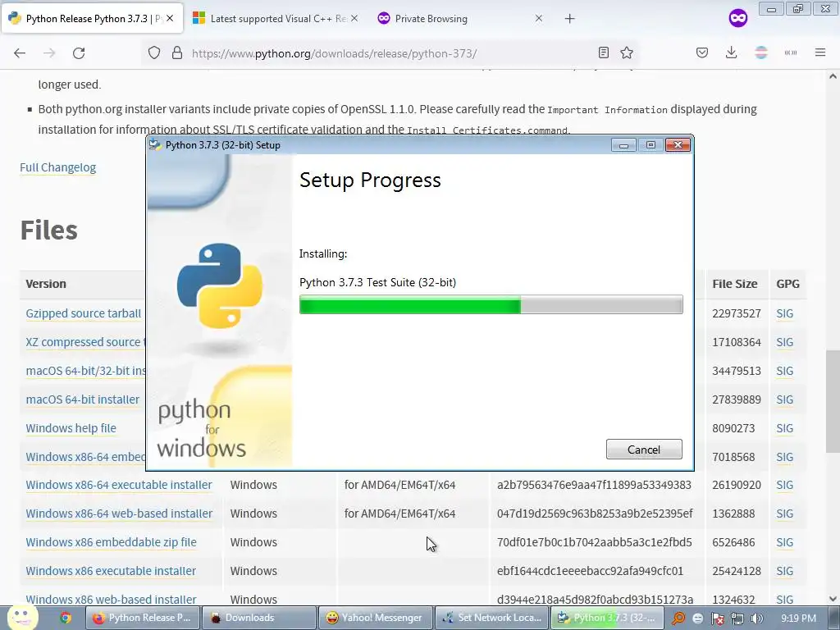This screenshot has width=840, height=630.
Task: Close the Python Release tab
Action: 170,18
